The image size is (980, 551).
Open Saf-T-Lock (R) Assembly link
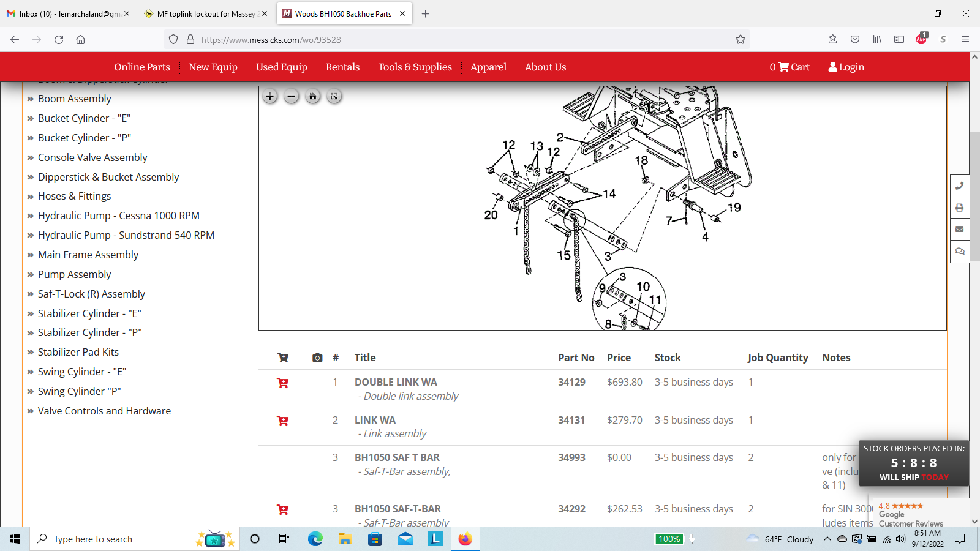pos(91,294)
